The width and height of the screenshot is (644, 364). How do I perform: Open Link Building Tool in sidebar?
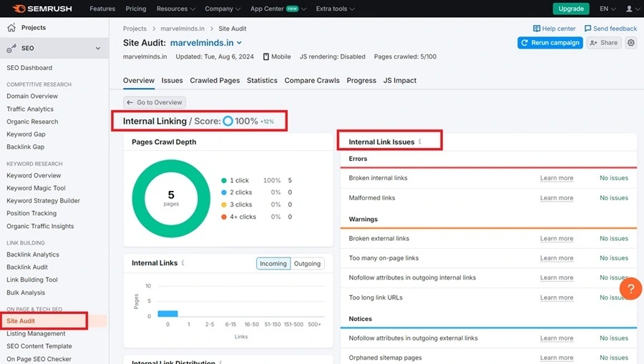pyautogui.click(x=32, y=280)
